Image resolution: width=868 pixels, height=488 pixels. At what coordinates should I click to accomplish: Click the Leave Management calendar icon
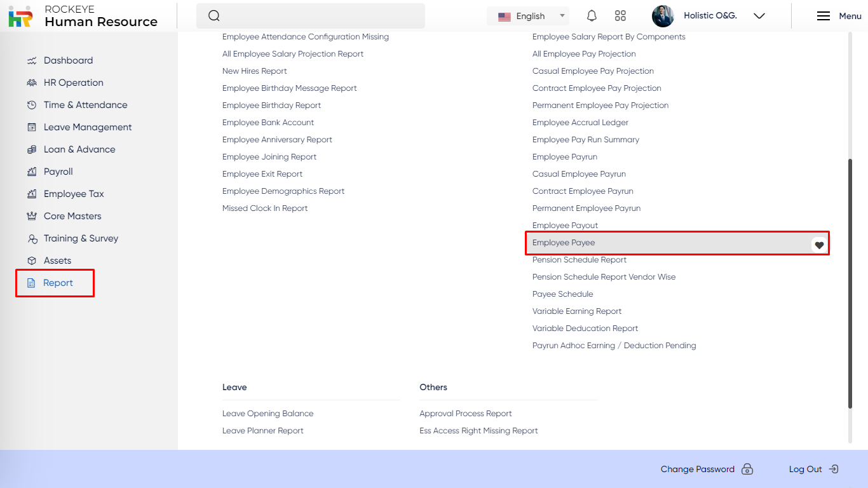point(32,127)
